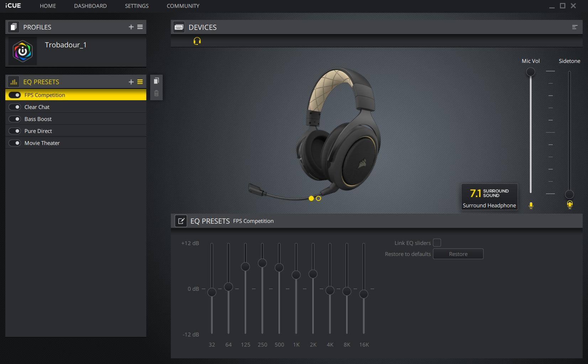The height and width of the screenshot is (364, 588).
Task: Select the Trobadour_1 profile thumbnail
Action: coord(23,51)
